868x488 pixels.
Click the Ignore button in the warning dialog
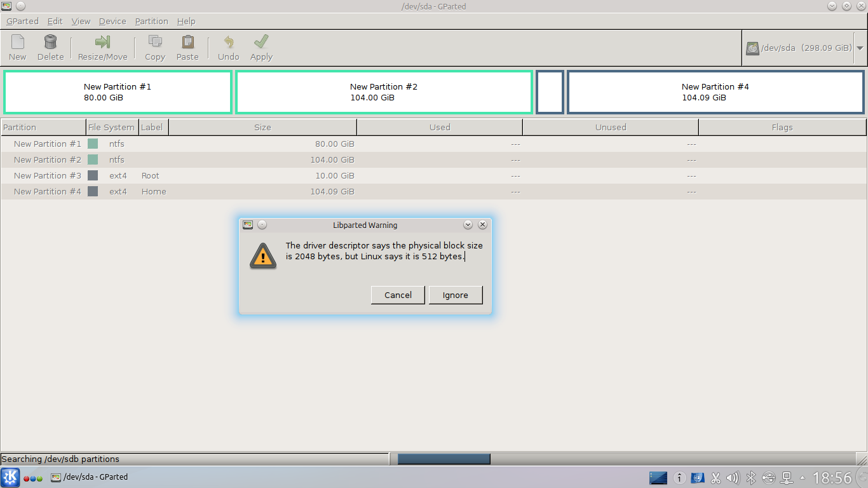456,295
